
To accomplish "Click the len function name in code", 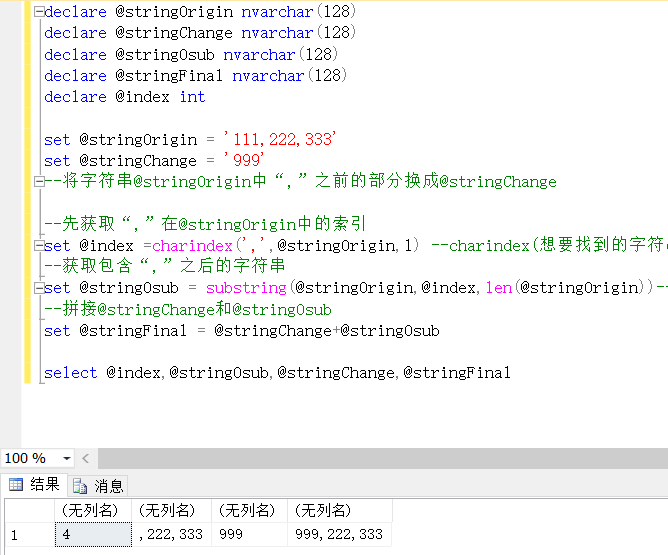I will click(499, 288).
